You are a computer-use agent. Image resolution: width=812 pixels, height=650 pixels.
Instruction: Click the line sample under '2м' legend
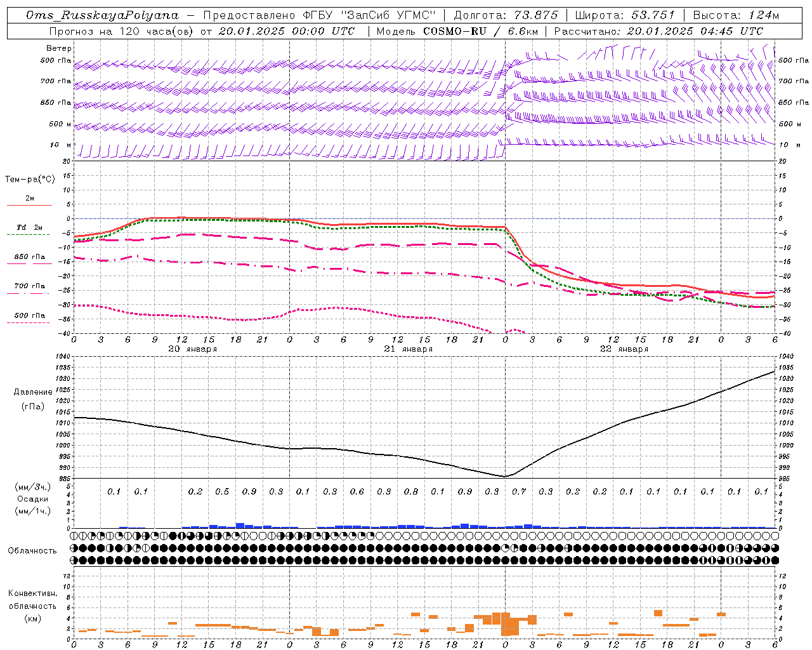[29, 206]
